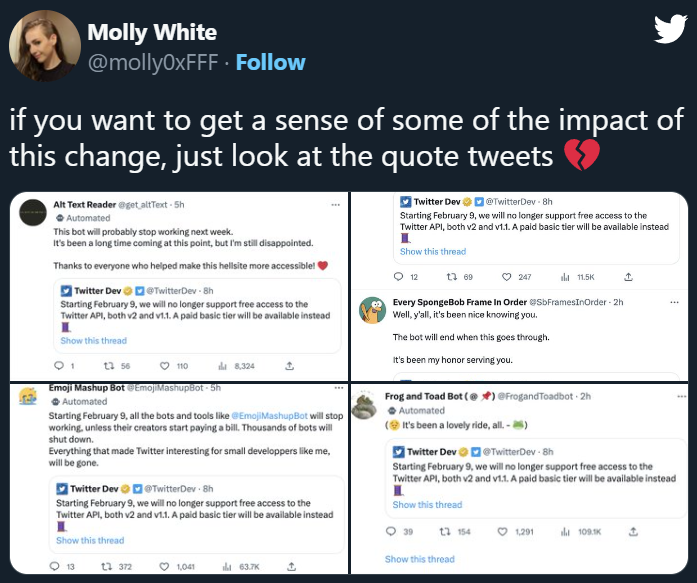
Task: Click the heart icon with 1,291 likes
Action: pyautogui.click(x=504, y=532)
